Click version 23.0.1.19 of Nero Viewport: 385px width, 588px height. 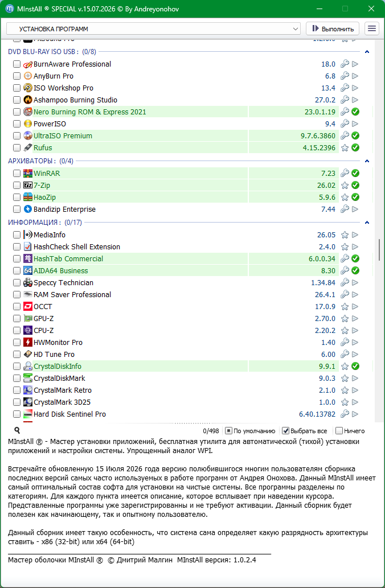click(x=320, y=112)
